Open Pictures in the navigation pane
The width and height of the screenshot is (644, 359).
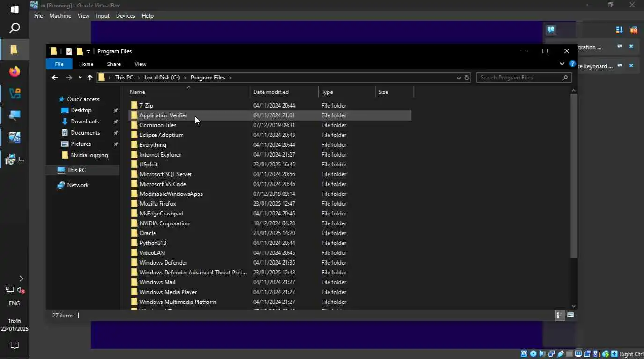(x=80, y=144)
